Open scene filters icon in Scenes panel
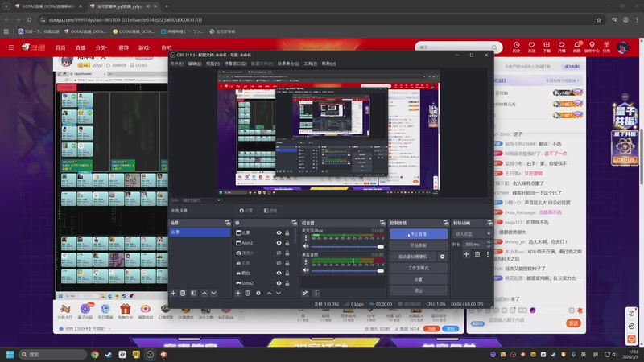 click(193, 293)
